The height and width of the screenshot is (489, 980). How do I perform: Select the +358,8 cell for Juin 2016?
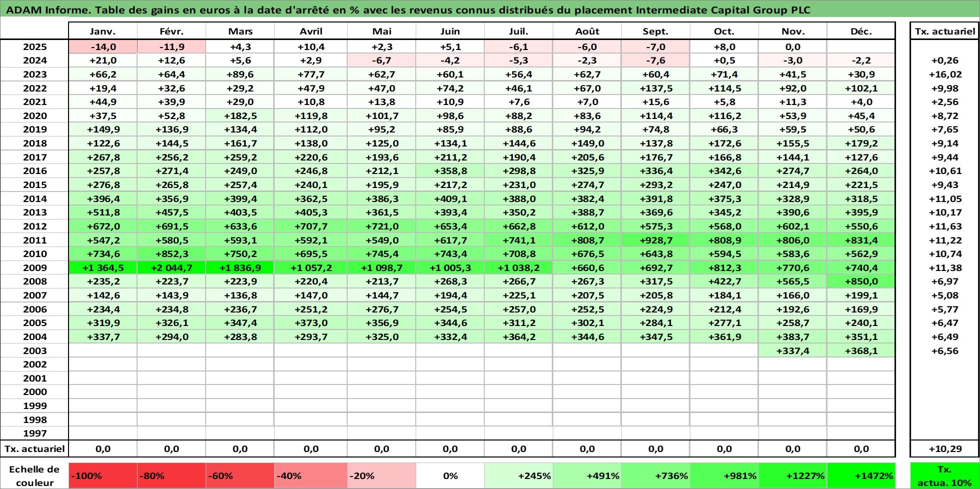click(x=450, y=171)
